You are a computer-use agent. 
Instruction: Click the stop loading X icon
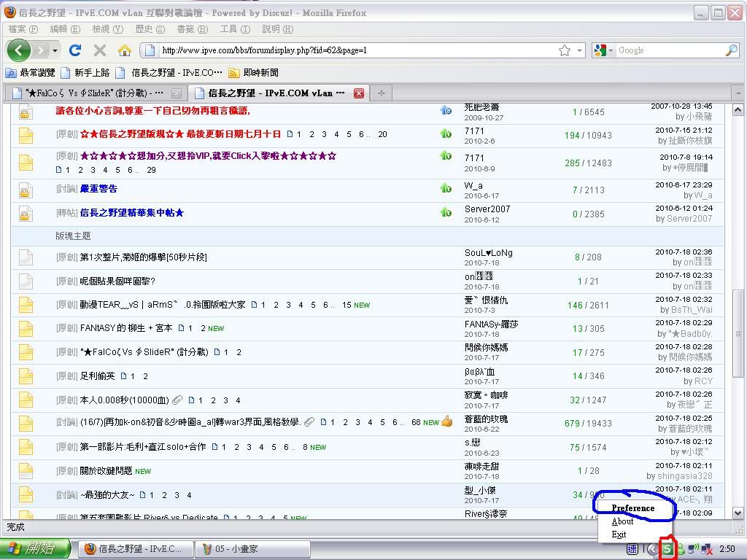pyautogui.click(x=100, y=50)
